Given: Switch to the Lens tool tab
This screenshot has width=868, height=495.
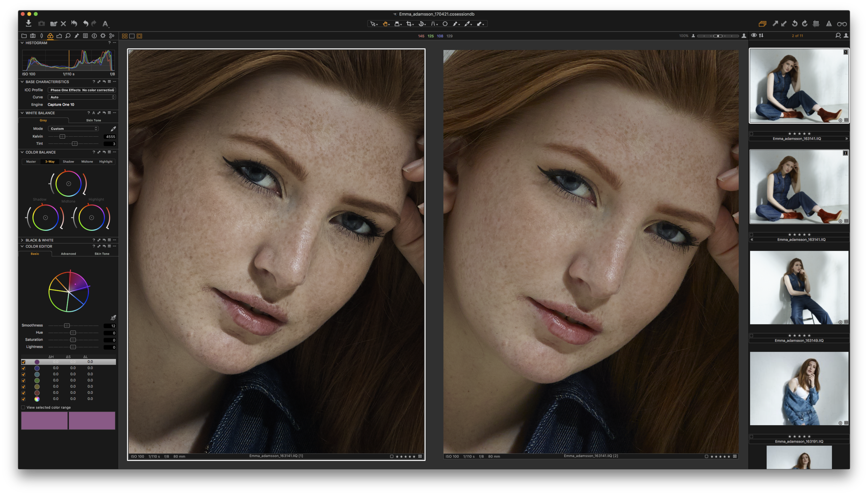Looking at the screenshot, I should click(42, 36).
